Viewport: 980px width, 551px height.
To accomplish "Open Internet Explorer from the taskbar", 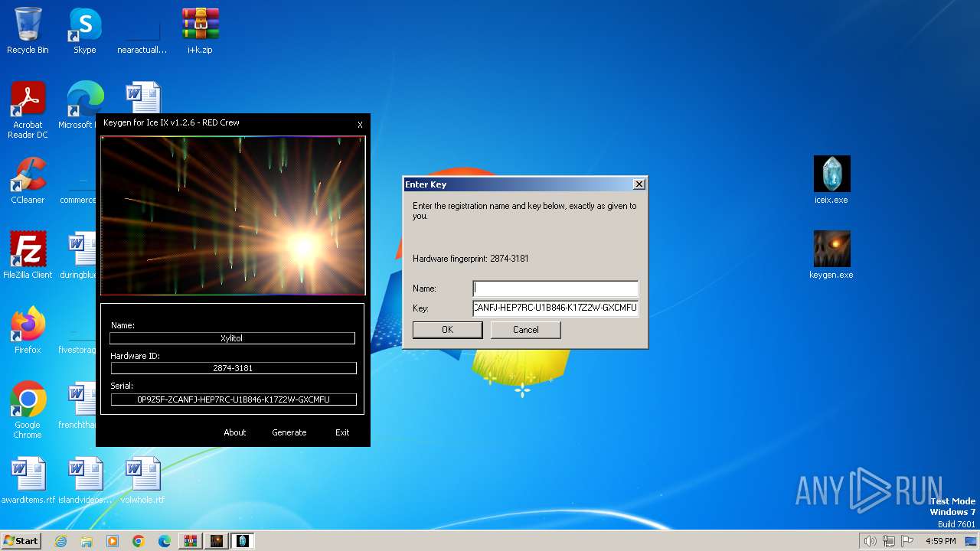I will click(x=60, y=541).
